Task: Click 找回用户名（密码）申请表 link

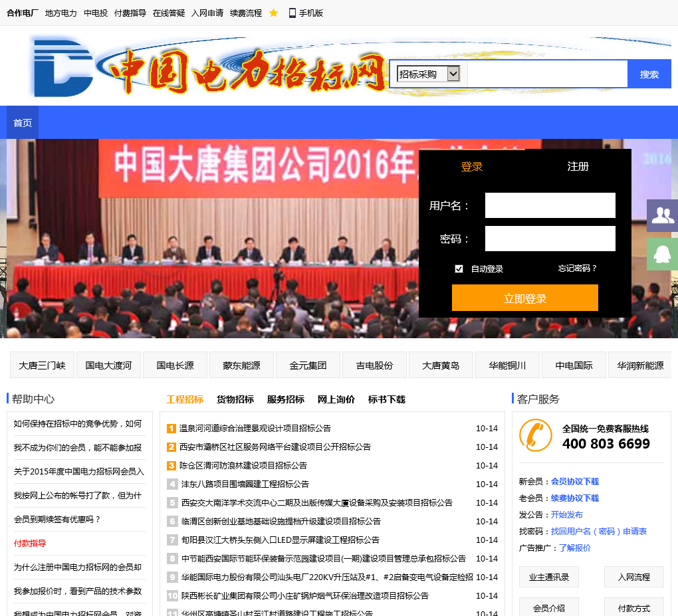Action: click(x=599, y=531)
